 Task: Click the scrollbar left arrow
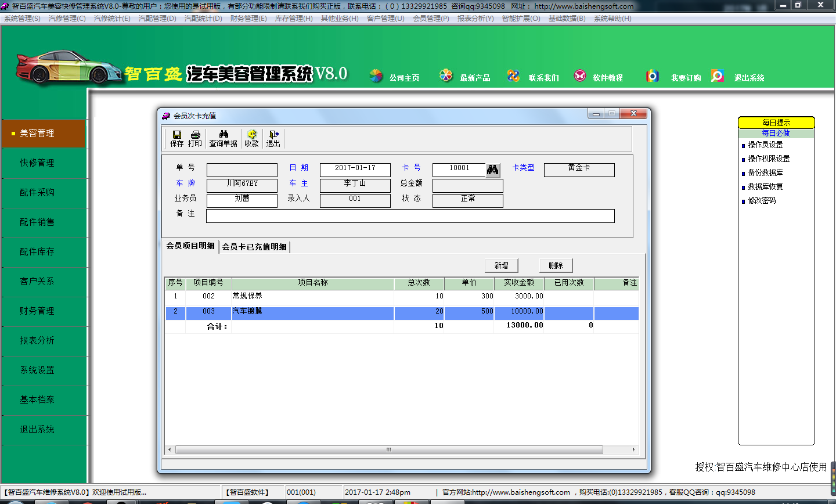[170, 450]
